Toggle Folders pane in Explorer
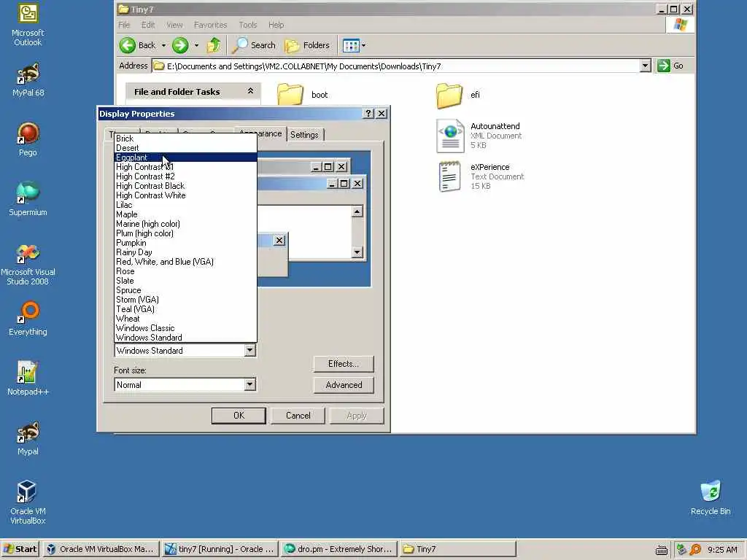Screen dimensions: 747x560 307,45
